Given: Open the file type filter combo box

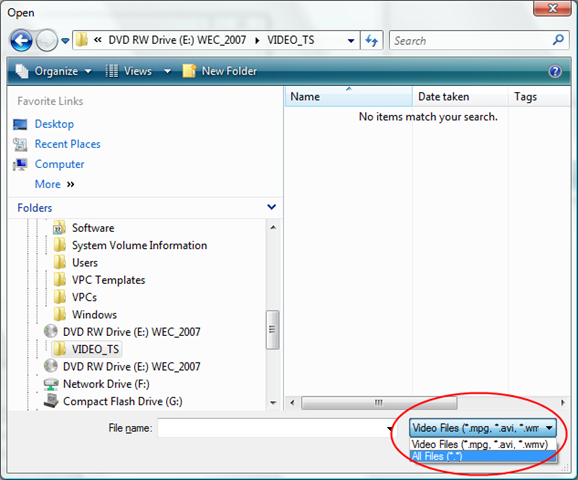Looking at the screenshot, I should pos(483,428).
